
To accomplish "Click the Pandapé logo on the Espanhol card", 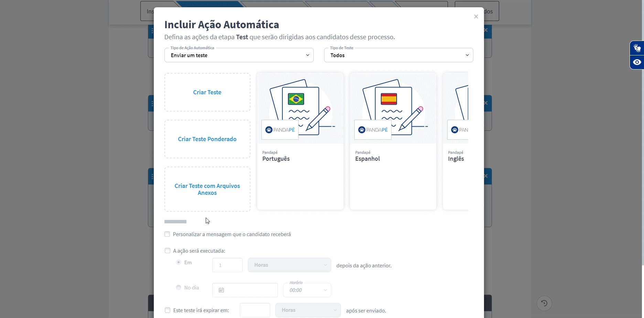I will pos(373,129).
